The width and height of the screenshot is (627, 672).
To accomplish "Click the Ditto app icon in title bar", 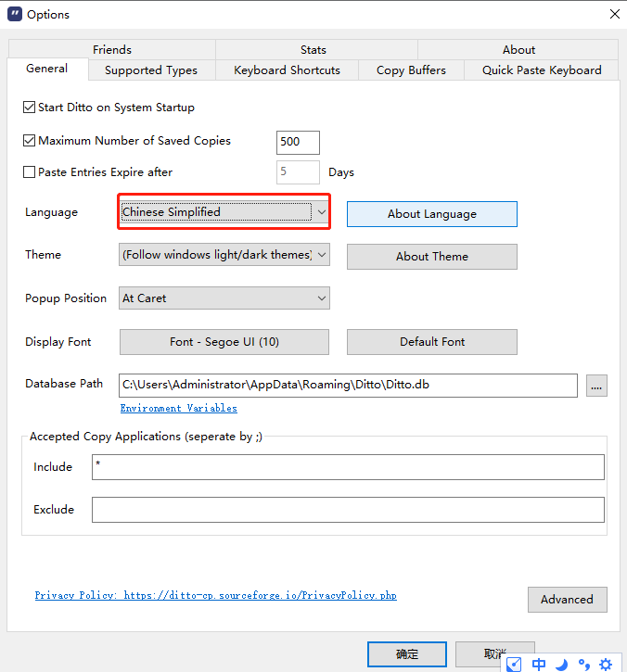I will [13, 14].
